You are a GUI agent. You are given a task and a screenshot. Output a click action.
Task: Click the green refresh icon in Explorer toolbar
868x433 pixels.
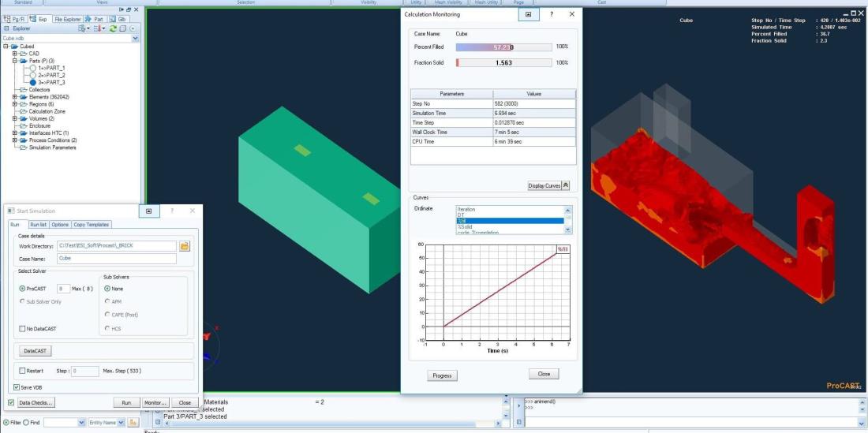(x=113, y=28)
